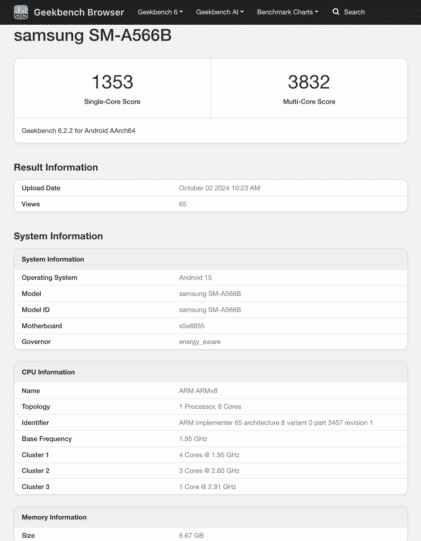Open the Geekbench 6 dropdown menu
This screenshot has height=541, width=421.
click(160, 12)
